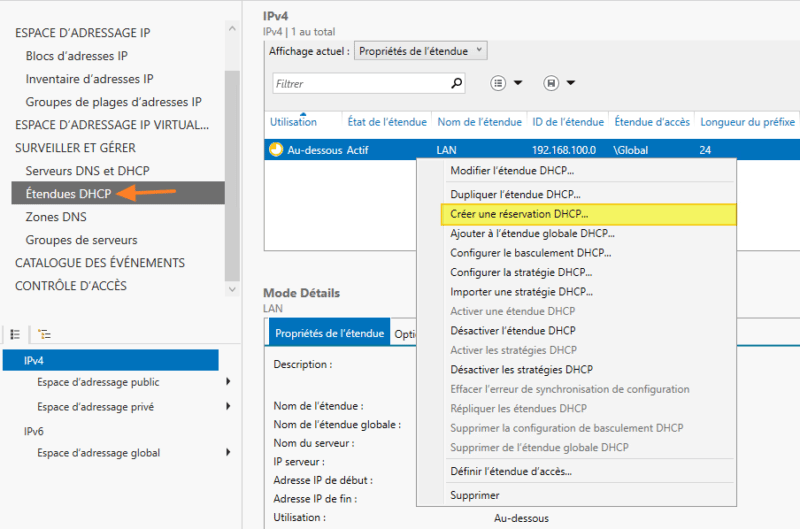Open Groupes de serveurs

coord(82,240)
